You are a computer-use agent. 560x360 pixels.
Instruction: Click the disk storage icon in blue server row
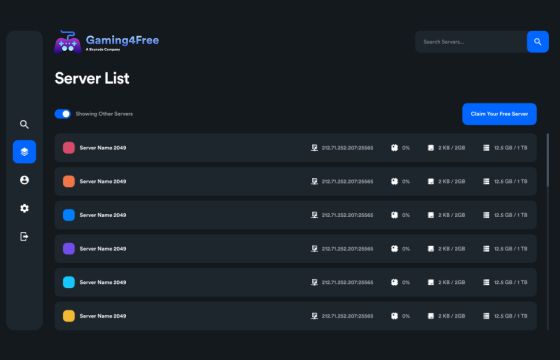pyautogui.click(x=486, y=215)
